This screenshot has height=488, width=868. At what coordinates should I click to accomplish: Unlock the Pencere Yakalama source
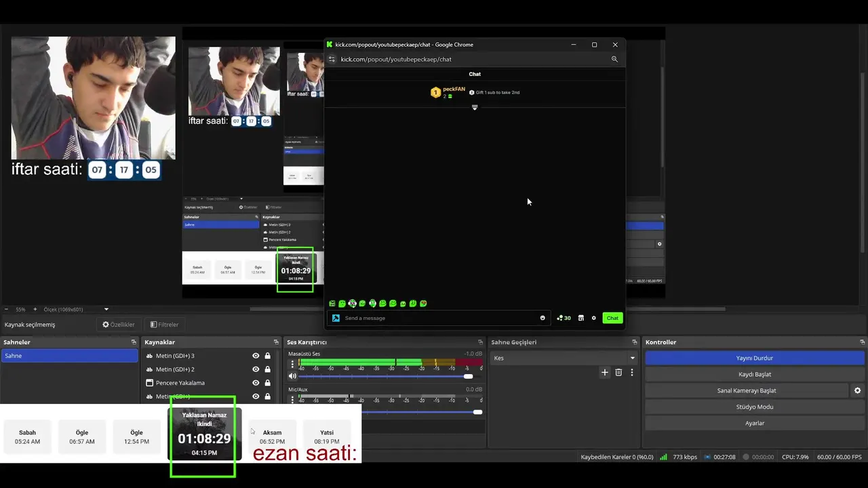click(x=268, y=383)
